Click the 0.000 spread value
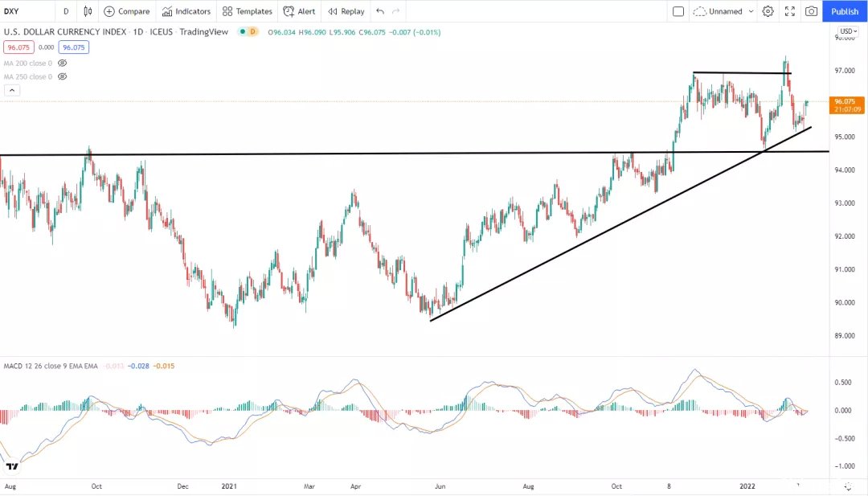Image resolution: width=868 pixels, height=496 pixels. point(47,47)
